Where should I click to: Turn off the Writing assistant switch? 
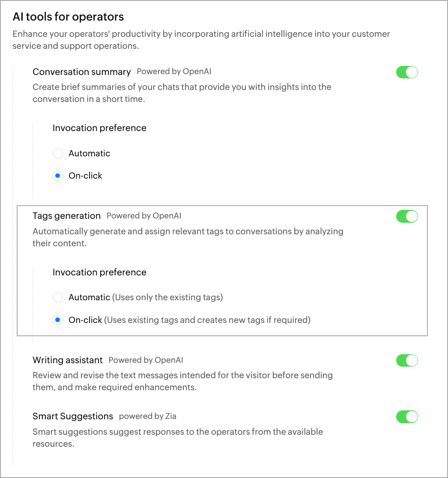(x=406, y=361)
